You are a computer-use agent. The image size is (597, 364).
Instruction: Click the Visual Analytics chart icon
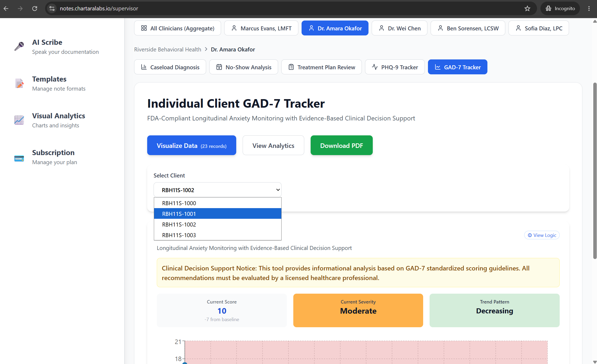pos(19,120)
